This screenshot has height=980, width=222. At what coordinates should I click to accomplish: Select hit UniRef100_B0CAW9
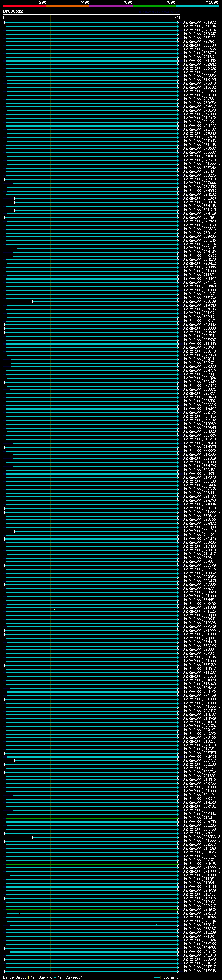[199, 382]
